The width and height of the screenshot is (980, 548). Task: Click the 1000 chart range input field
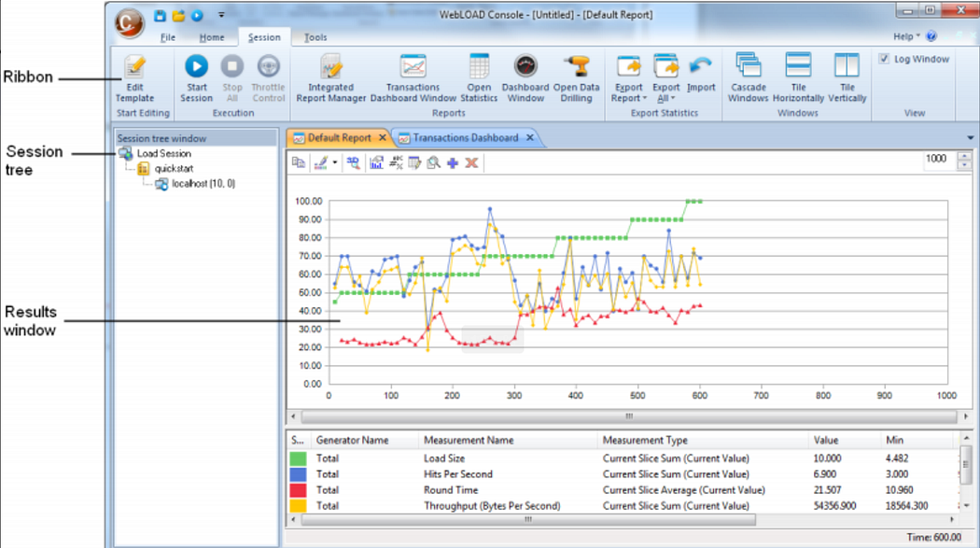click(x=939, y=160)
